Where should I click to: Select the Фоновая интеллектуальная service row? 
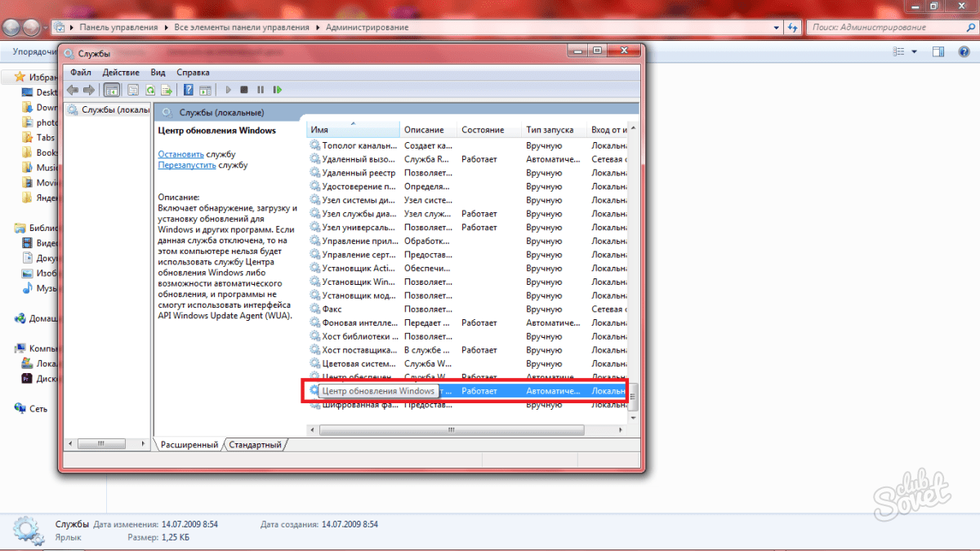[x=468, y=323]
